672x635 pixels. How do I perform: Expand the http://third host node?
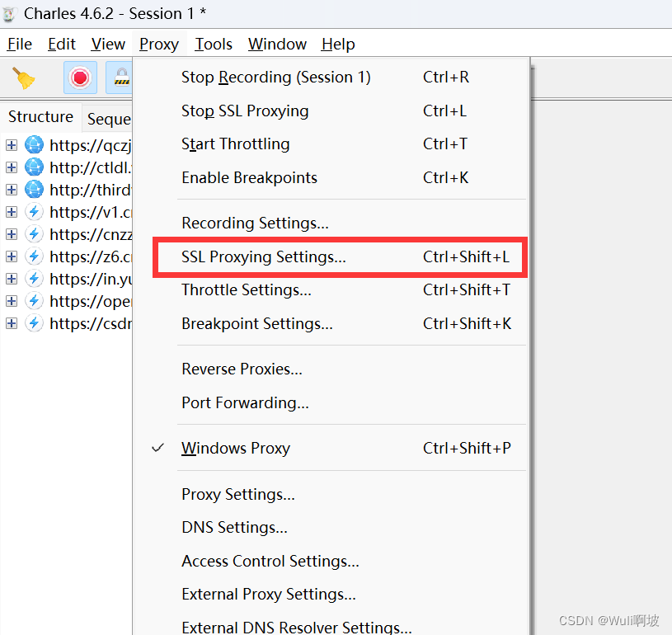(12, 190)
